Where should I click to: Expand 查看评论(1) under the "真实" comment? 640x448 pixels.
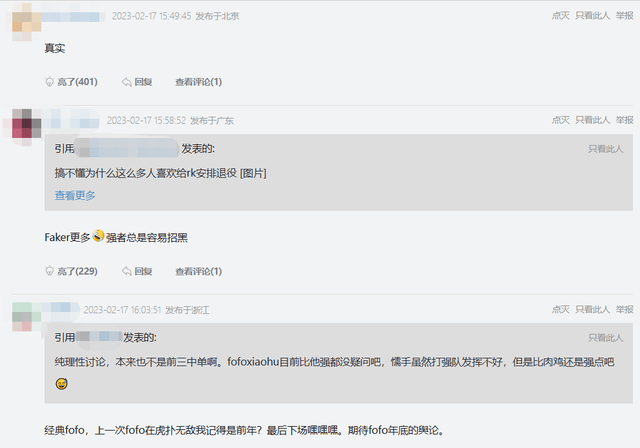tap(198, 82)
